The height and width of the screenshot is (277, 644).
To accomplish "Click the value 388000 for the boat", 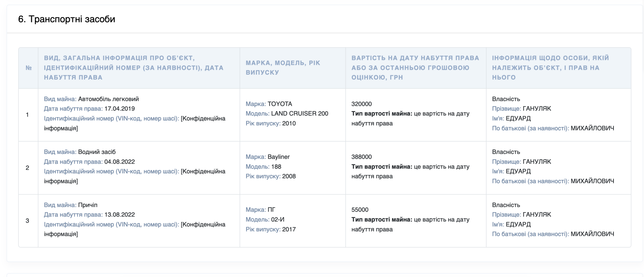I will click(x=362, y=157).
